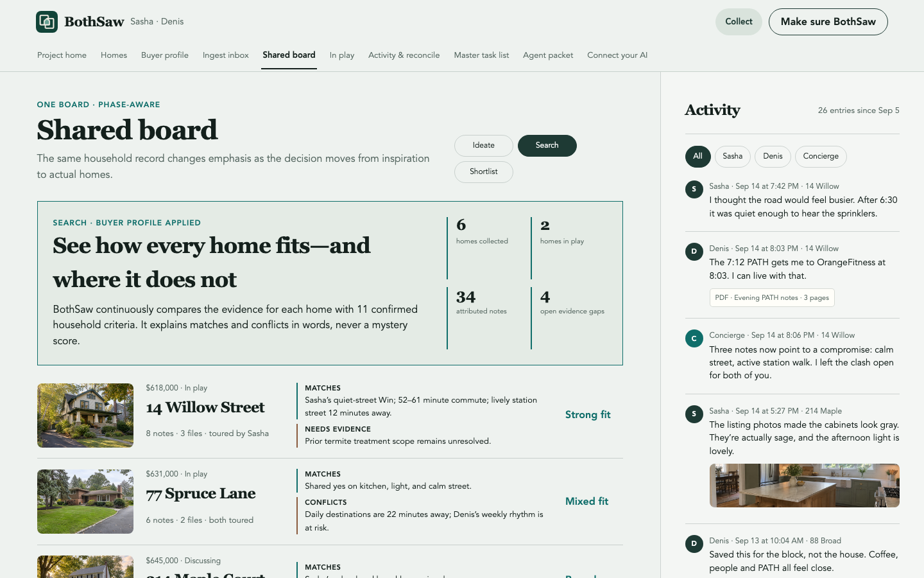Click the $618,000 · In play price line
Image resolution: width=924 pixels, height=578 pixels.
pyautogui.click(x=176, y=388)
